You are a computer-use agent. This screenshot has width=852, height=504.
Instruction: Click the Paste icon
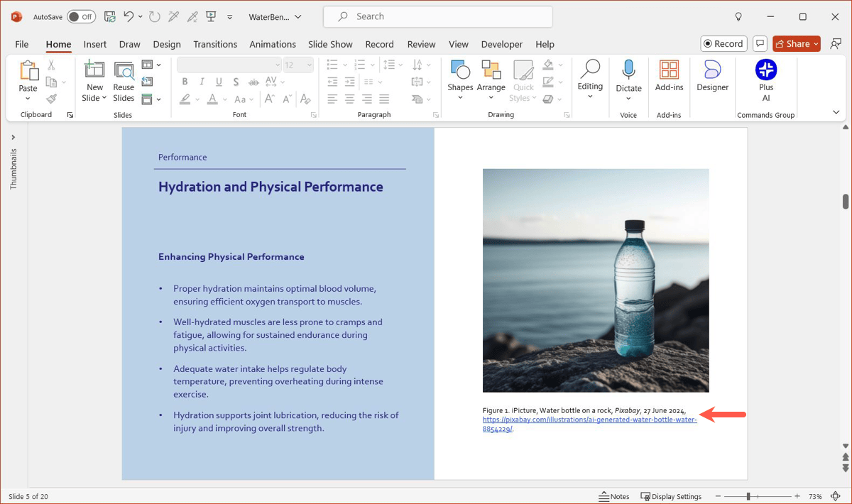[28, 71]
